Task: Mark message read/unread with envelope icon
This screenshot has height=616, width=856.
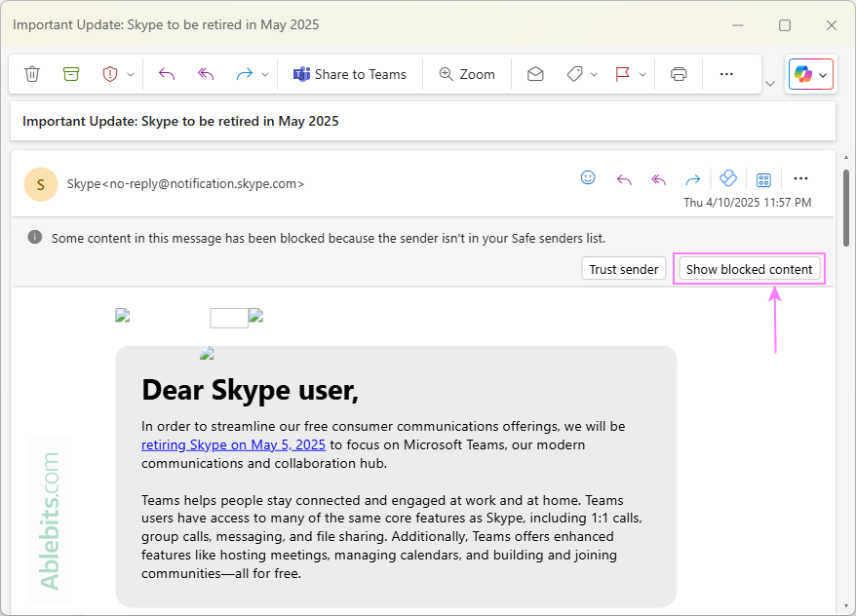Action: (x=535, y=74)
